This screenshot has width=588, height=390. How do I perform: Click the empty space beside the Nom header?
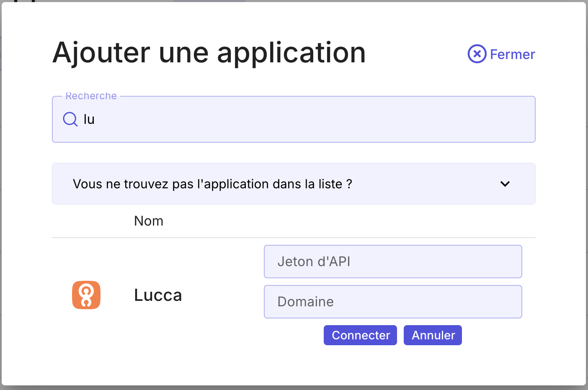click(348, 221)
